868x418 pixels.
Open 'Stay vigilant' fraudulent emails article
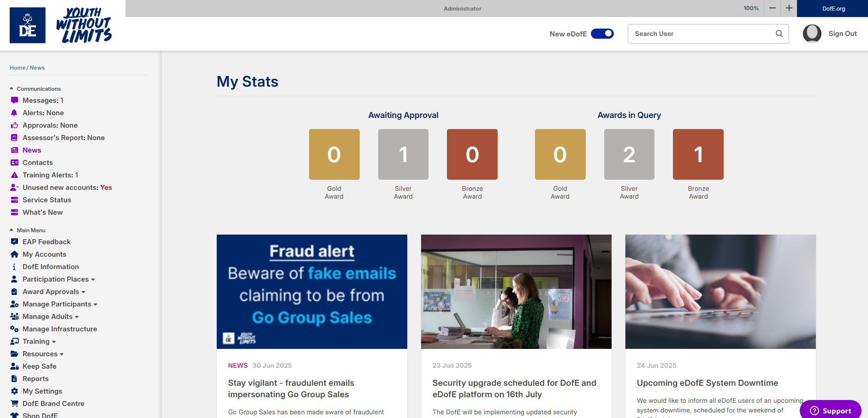tap(291, 389)
